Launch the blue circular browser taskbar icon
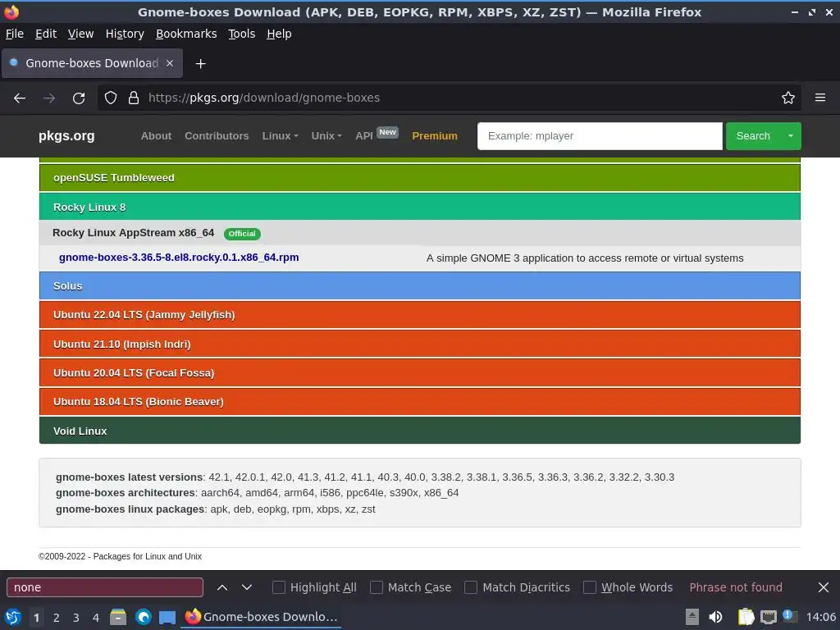 (143, 617)
